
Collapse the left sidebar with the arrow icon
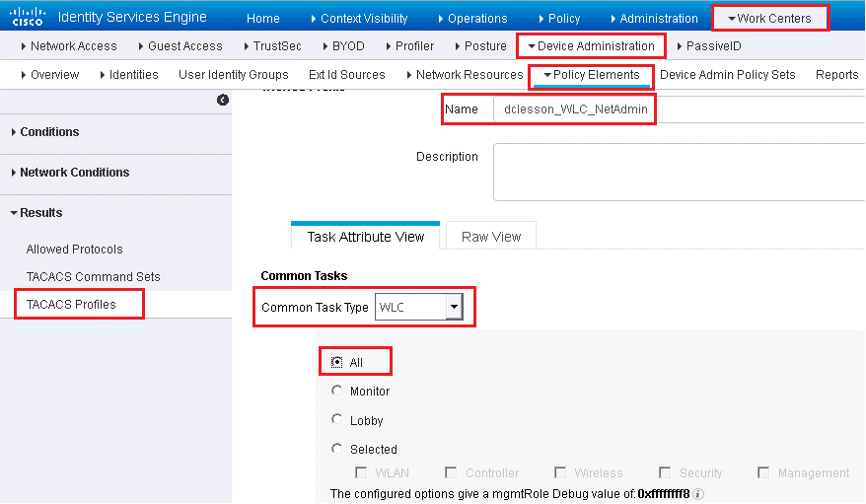[x=223, y=100]
